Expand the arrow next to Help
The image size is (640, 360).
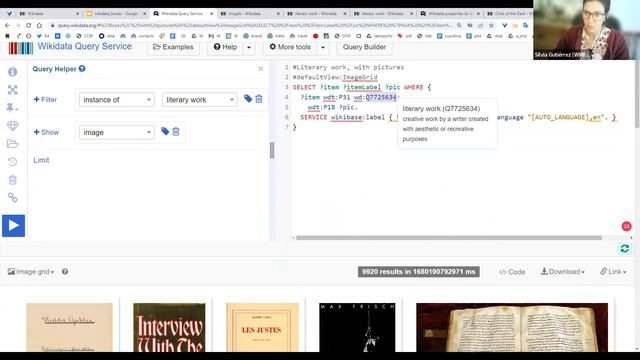pyautogui.click(x=249, y=47)
